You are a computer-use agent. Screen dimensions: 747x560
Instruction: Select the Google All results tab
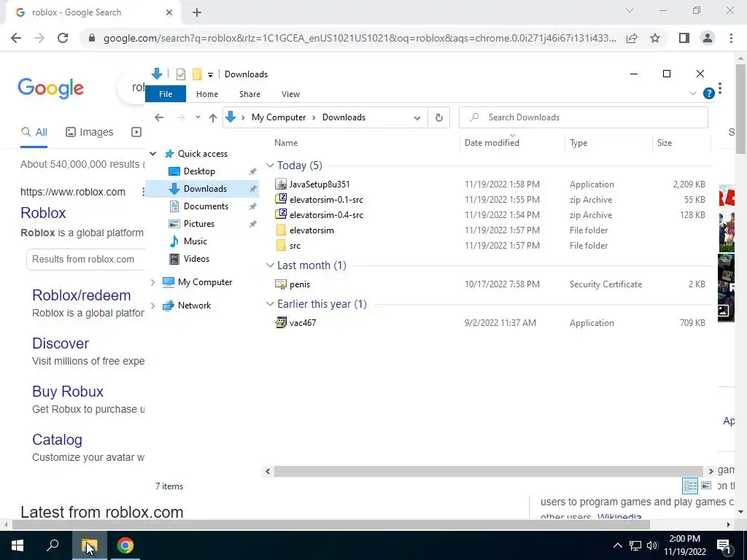(x=34, y=133)
